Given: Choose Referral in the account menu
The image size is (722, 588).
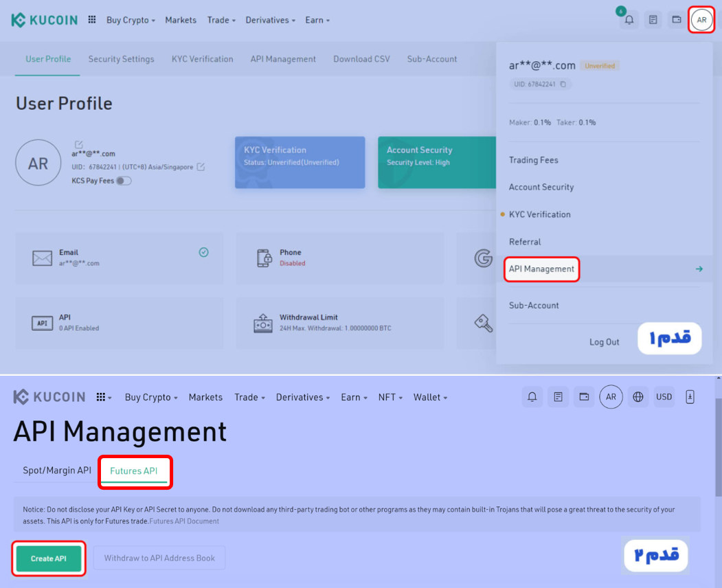Looking at the screenshot, I should [x=524, y=242].
